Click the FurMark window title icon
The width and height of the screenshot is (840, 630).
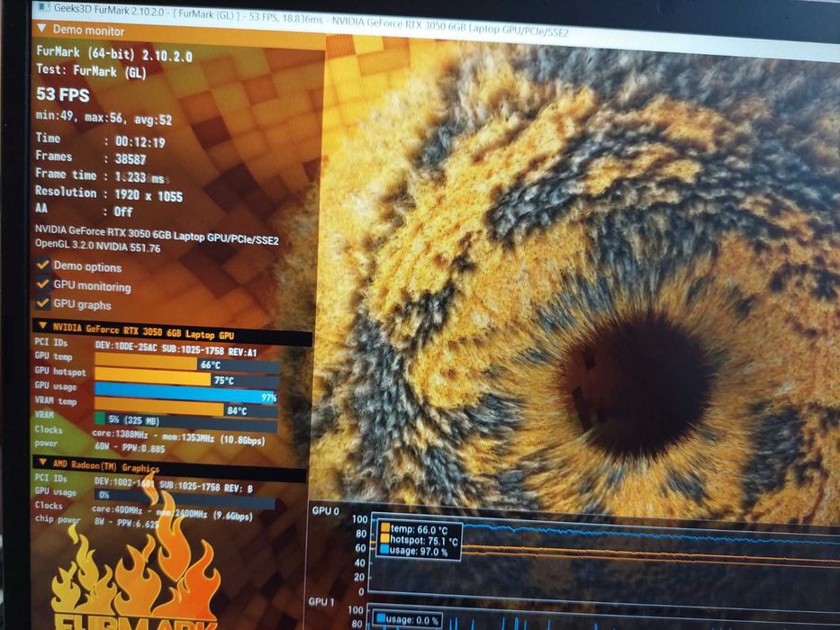pyautogui.click(x=44, y=7)
